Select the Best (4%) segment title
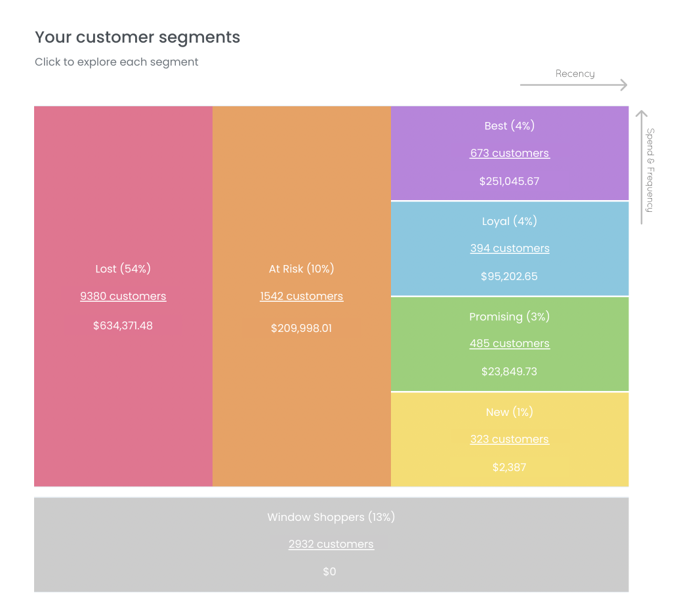 pos(510,126)
